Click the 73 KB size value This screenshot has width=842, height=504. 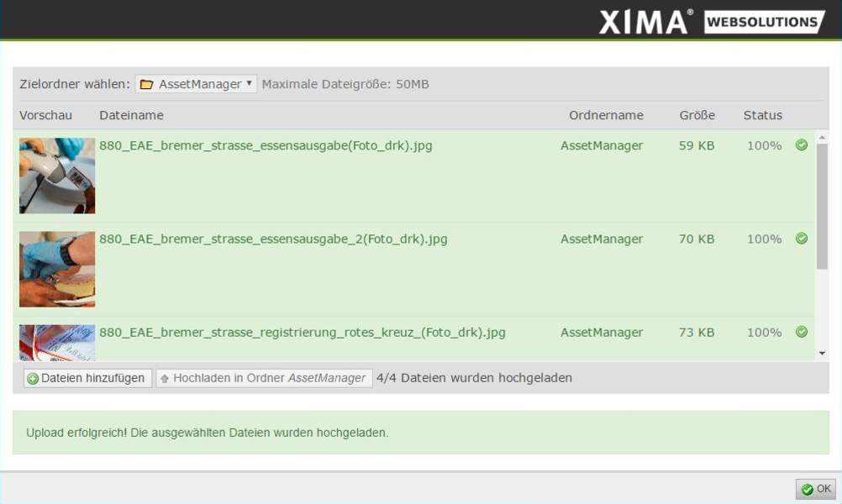click(697, 333)
